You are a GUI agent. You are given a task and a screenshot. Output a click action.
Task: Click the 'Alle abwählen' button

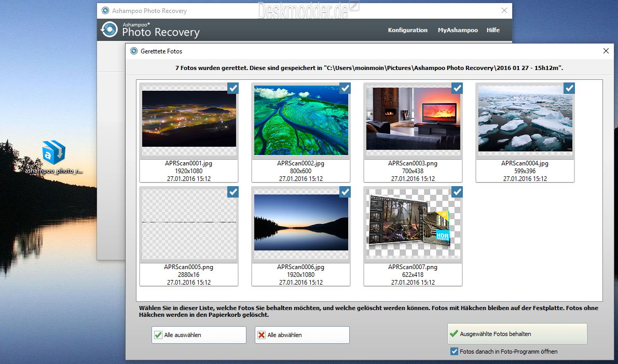(303, 335)
